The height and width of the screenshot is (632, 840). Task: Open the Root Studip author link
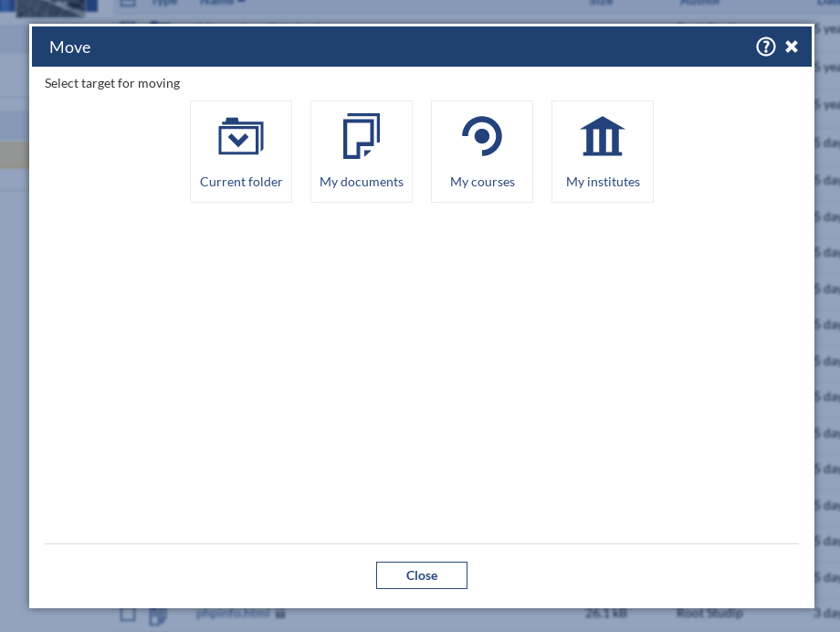709,614
